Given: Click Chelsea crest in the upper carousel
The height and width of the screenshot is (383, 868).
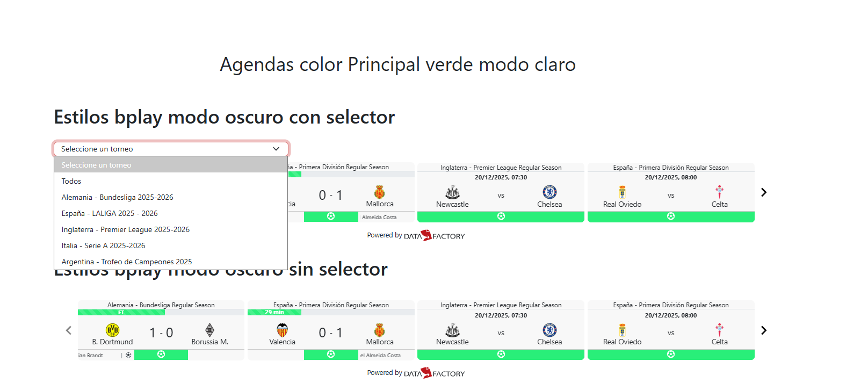Looking at the screenshot, I should point(549,192).
